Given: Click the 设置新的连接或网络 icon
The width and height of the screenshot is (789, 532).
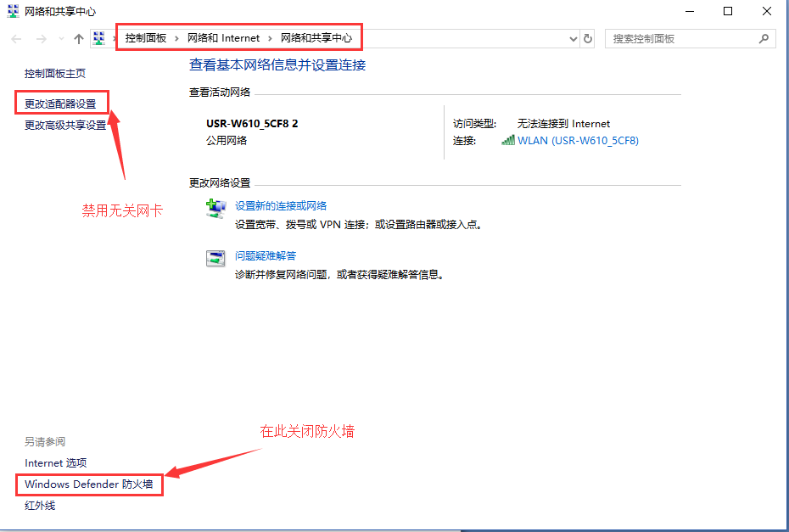Looking at the screenshot, I should [216, 208].
